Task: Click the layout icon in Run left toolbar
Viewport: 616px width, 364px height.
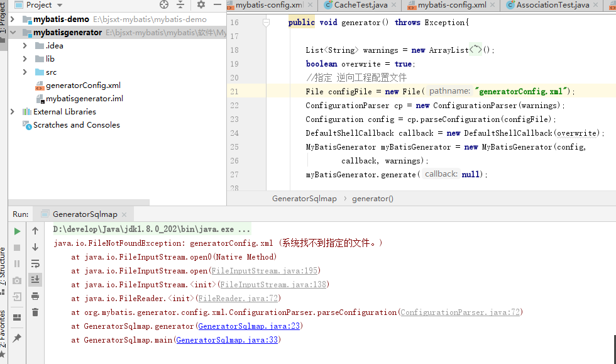Action: tap(17, 317)
